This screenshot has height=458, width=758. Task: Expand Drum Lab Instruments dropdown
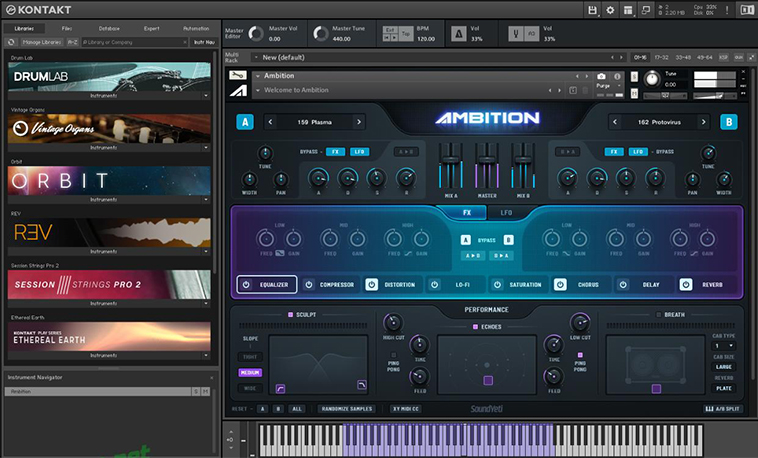click(x=206, y=96)
